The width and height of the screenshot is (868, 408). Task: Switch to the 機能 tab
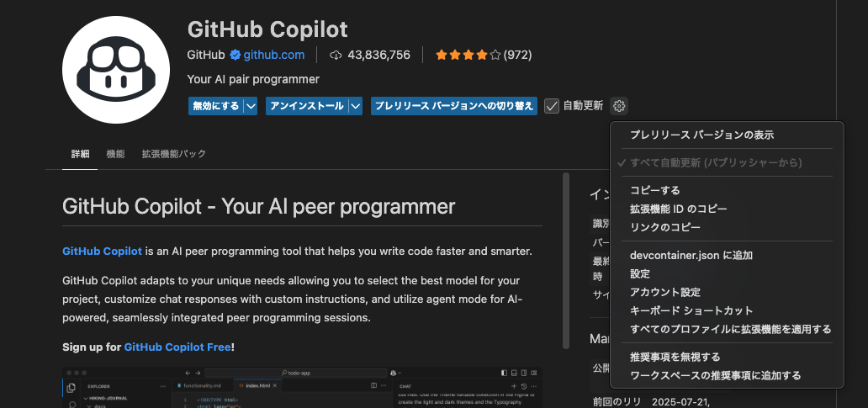(116, 154)
